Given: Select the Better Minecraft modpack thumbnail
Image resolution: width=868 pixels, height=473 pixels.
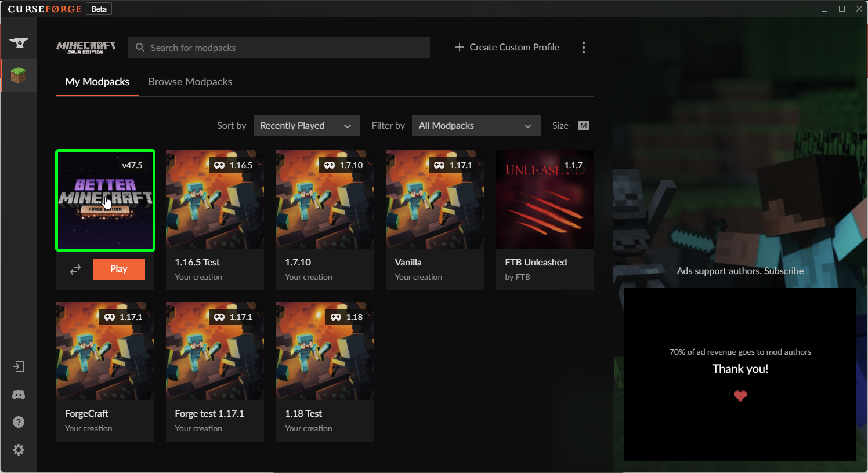Looking at the screenshot, I should (x=105, y=200).
